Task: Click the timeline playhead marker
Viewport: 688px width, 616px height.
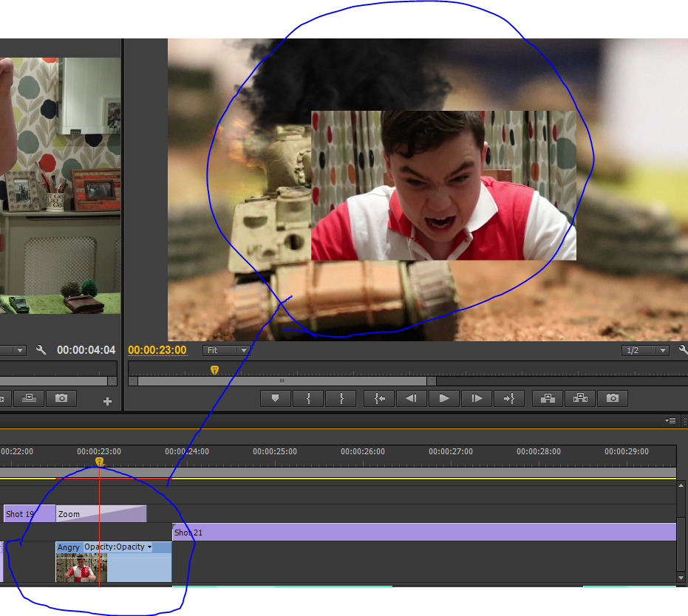Action: [x=99, y=462]
